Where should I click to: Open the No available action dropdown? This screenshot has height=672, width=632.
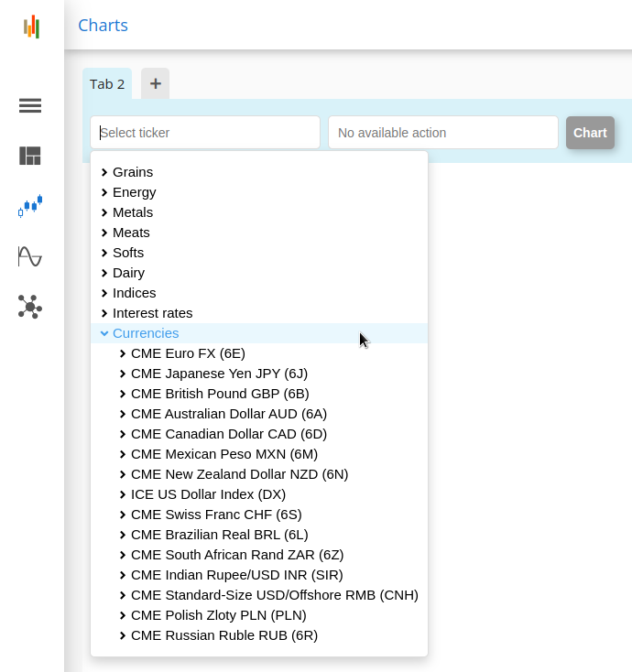[443, 133]
